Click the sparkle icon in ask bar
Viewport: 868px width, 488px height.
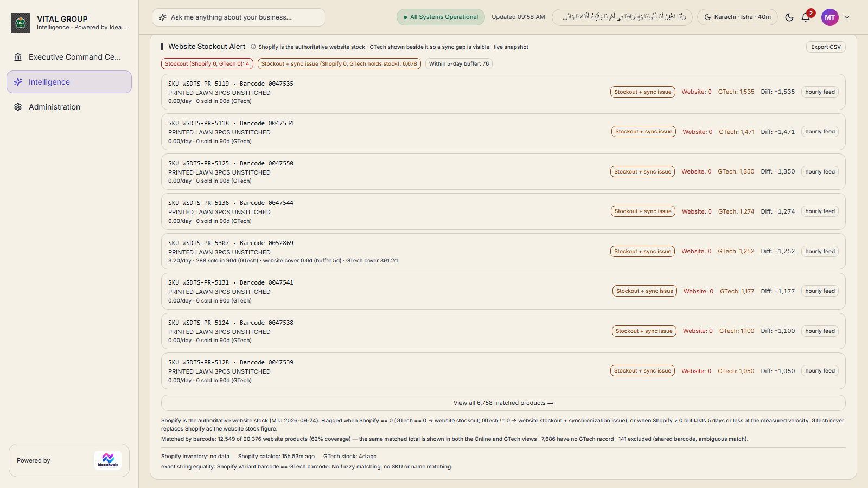(163, 17)
